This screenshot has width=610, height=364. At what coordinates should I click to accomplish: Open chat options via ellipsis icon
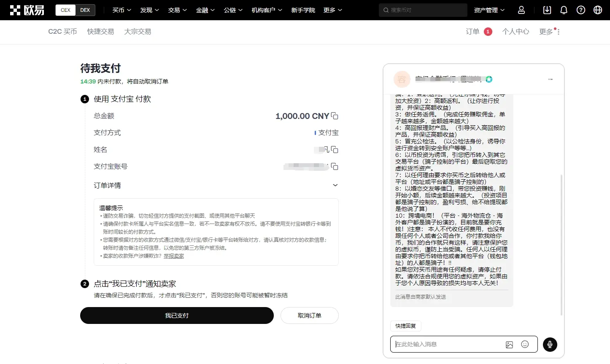550,79
